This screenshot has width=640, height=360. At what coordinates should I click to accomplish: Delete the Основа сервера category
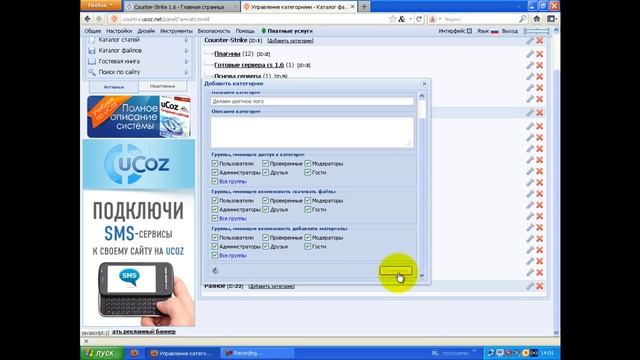tap(540, 76)
